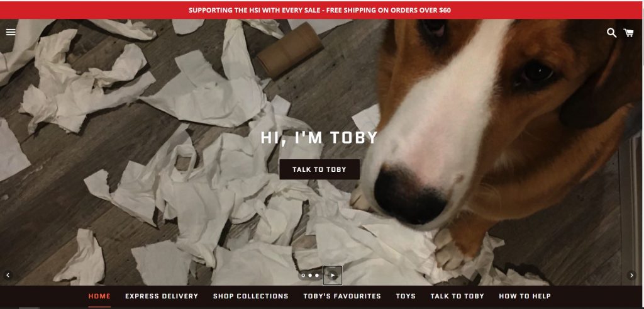Viewport: 644px width, 309px height.
Task: Open the search magnifier icon
Action: 611,33
